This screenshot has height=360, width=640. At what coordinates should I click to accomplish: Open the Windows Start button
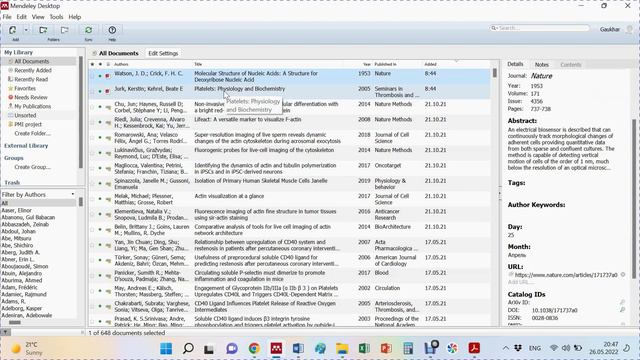166,349
